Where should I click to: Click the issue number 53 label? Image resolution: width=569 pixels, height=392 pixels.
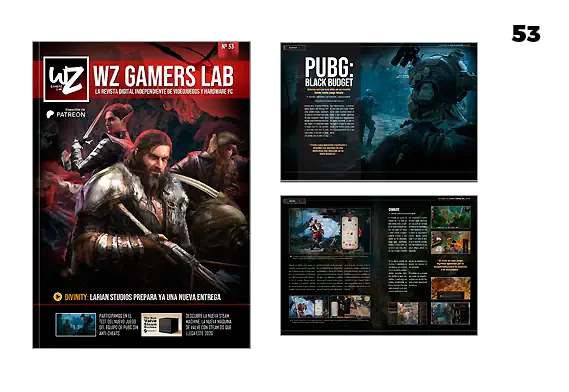526,34
